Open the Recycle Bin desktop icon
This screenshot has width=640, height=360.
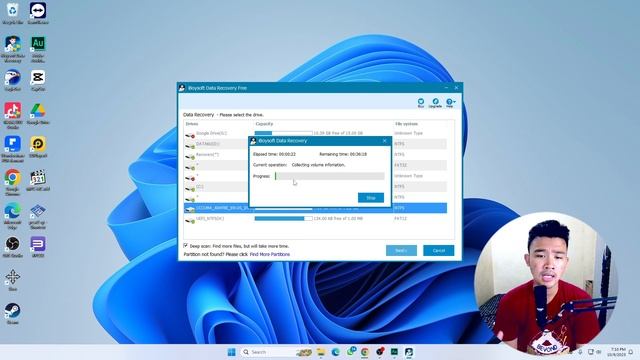tap(13, 13)
